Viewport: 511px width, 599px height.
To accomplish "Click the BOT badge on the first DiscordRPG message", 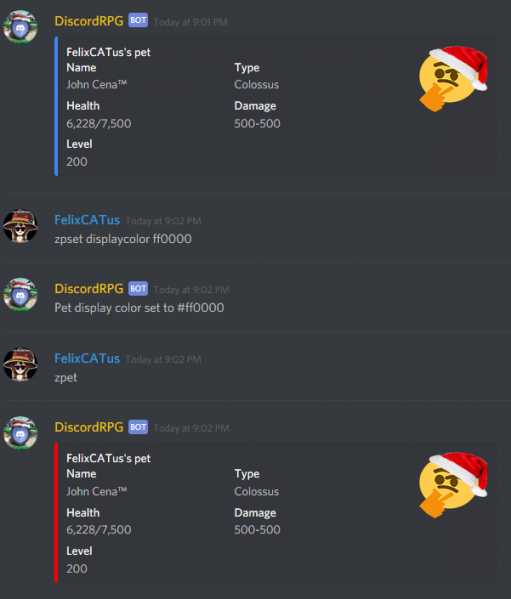I will 138,20.
